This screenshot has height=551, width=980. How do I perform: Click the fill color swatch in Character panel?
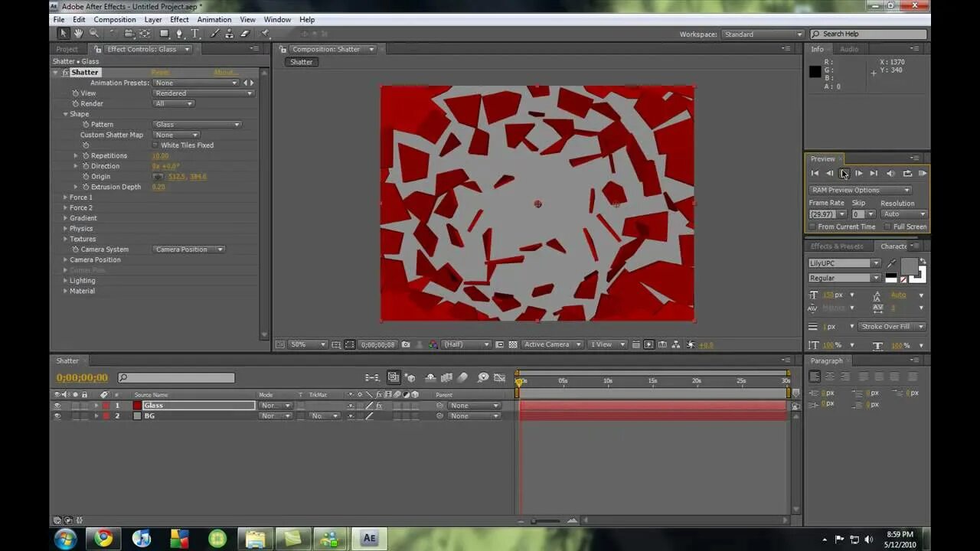pos(908,265)
